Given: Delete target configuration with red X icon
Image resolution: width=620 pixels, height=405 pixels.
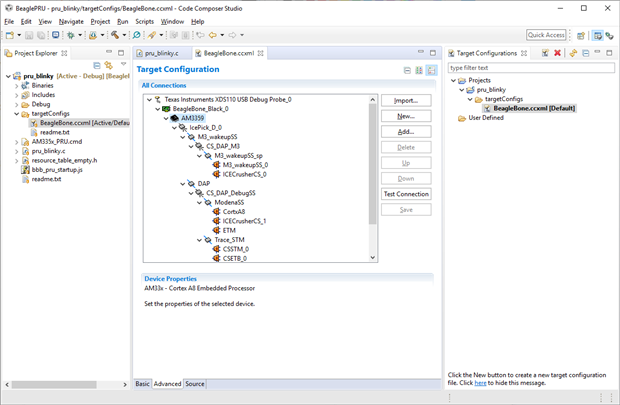Looking at the screenshot, I should coord(557,53).
